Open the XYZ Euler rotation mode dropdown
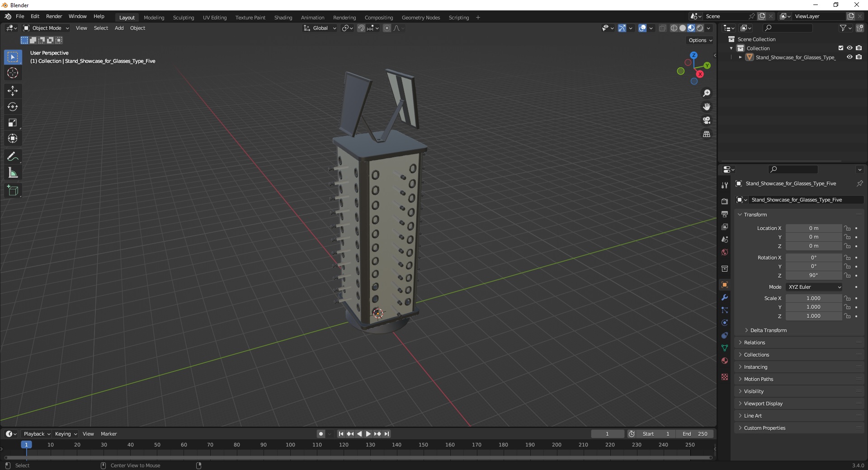Screen dimensions: 868x470 pyautogui.click(x=814, y=287)
